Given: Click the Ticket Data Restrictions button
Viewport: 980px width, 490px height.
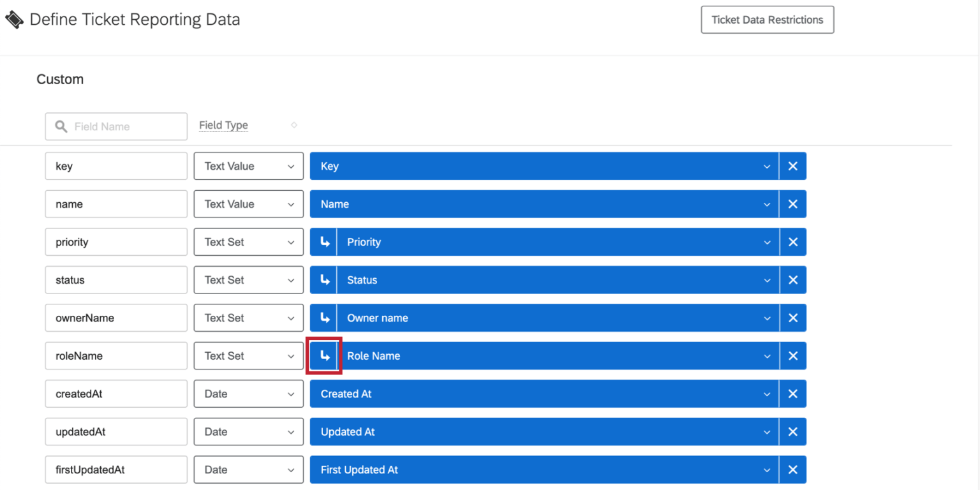Looking at the screenshot, I should [x=768, y=19].
